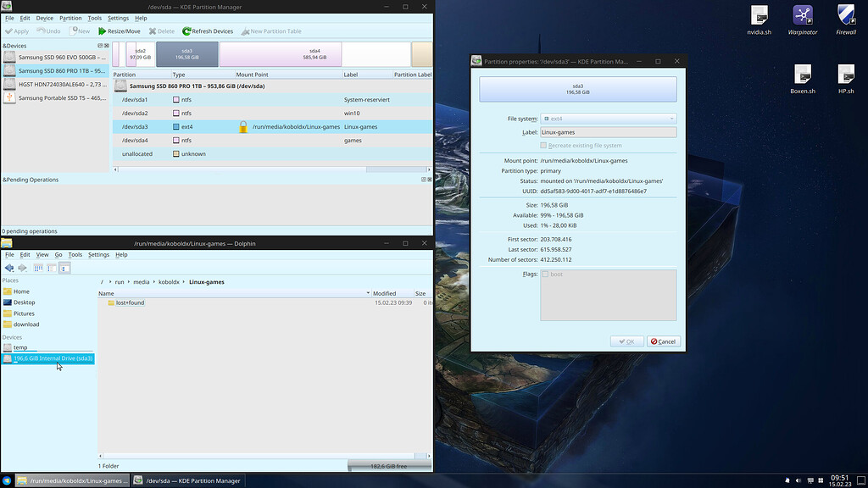Switch Dolphin to icons view mode
Screen dimensions: 868x488
coord(38,268)
